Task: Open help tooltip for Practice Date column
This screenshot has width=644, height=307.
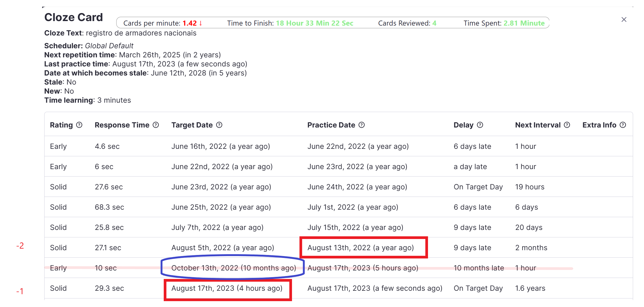Action: click(x=362, y=125)
